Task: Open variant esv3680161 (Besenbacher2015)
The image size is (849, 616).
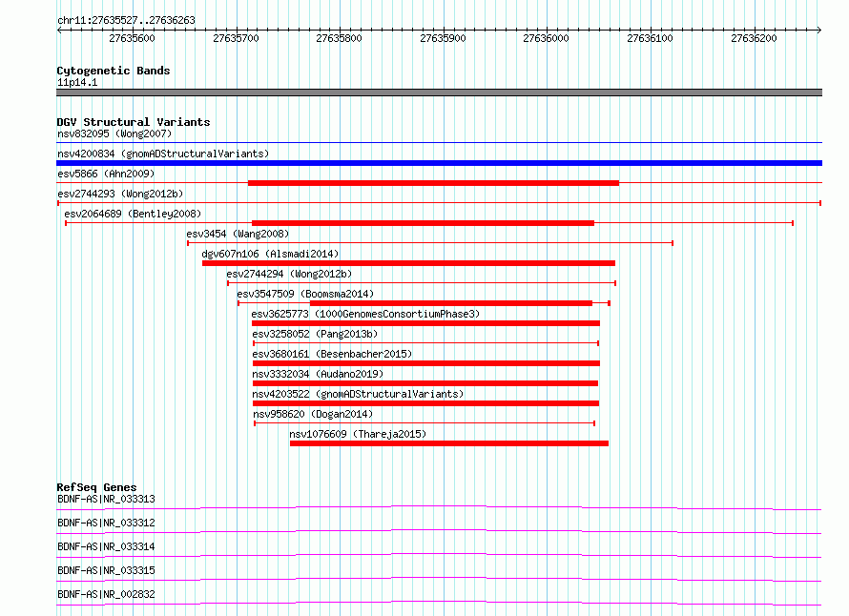Action: click(x=332, y=354)
